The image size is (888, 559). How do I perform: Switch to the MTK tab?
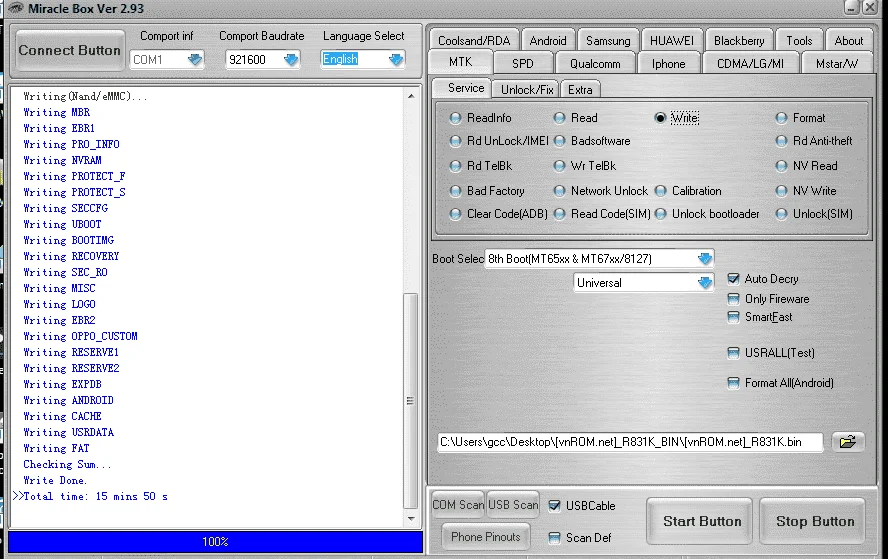tap(460, 62)
